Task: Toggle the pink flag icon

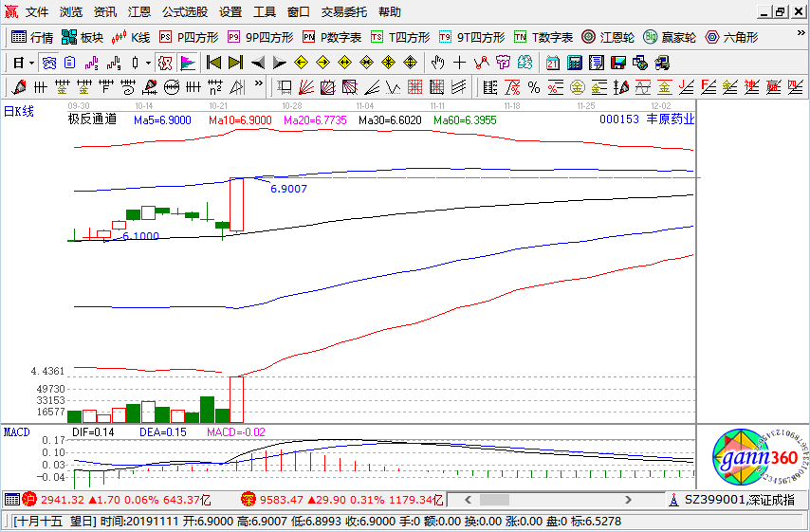Action: [x=188, y=63]
